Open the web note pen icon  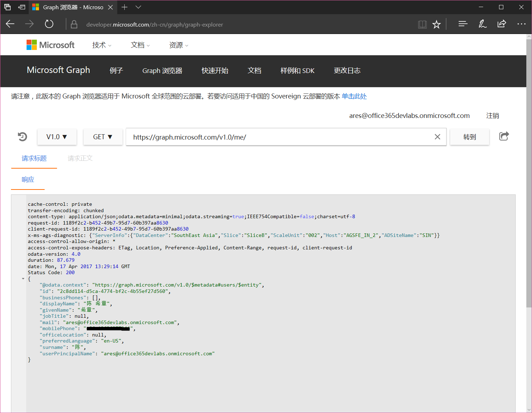(482, 24)
